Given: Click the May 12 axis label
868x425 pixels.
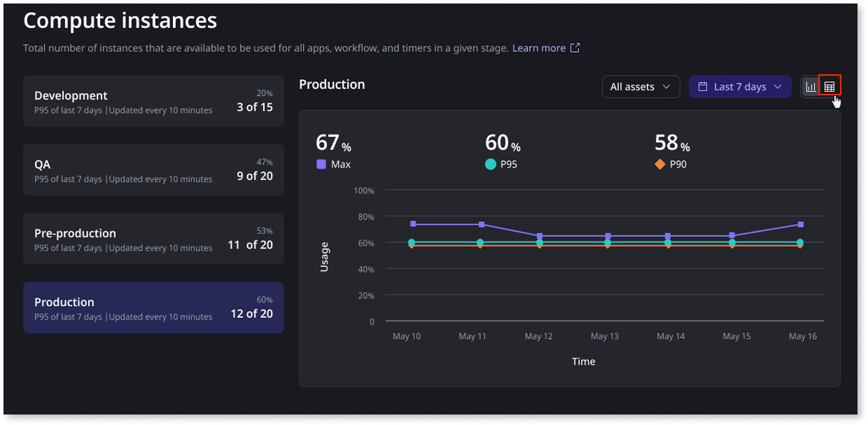Looking at the screenshot, I should coord(538,337).
